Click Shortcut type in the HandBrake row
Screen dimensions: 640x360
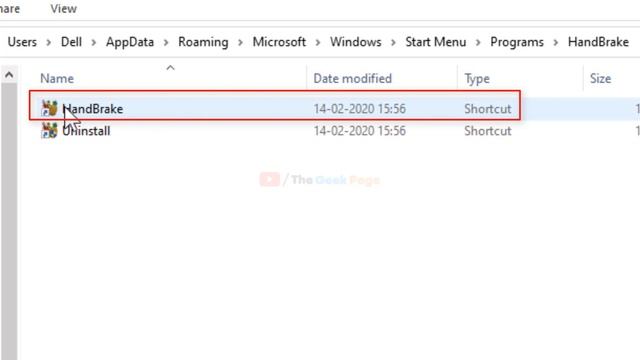pos(488,109)
